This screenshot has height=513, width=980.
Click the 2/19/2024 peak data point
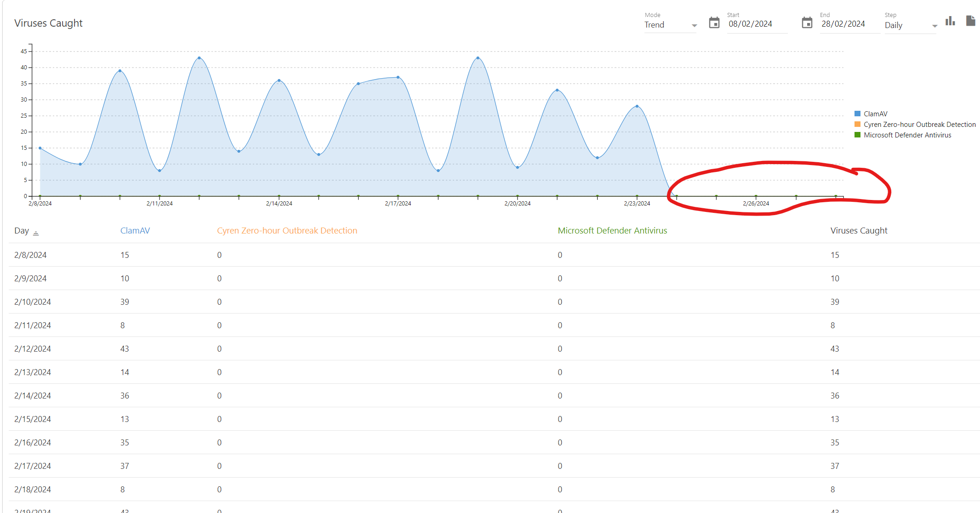tap(478, 58)
